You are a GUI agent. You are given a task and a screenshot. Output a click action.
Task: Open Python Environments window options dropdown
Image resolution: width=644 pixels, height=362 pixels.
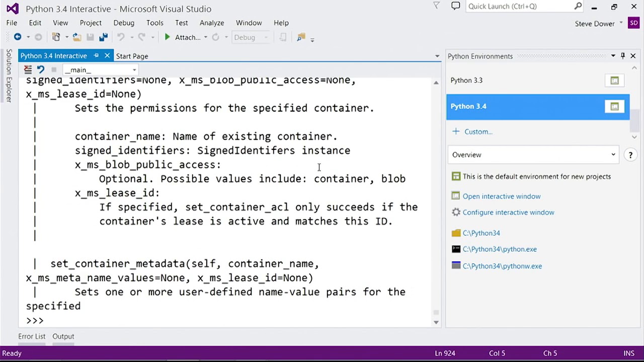coord(613,56)
